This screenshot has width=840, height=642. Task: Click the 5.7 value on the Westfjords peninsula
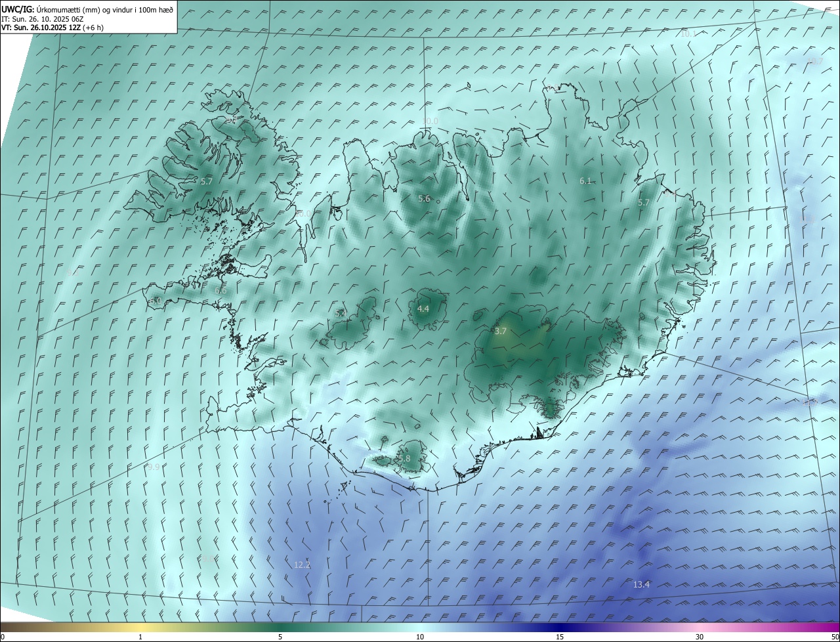pyautogui.click(x=207, y=181)
